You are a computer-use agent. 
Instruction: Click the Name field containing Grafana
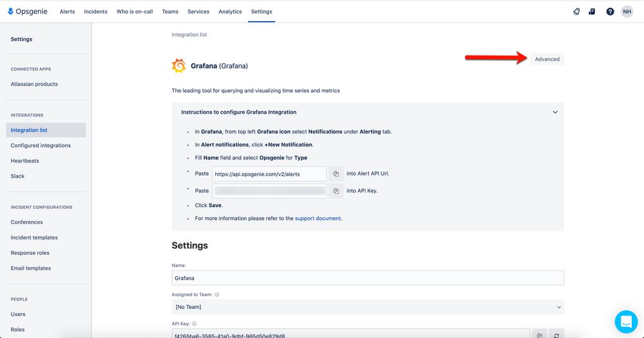coord(367,278)
